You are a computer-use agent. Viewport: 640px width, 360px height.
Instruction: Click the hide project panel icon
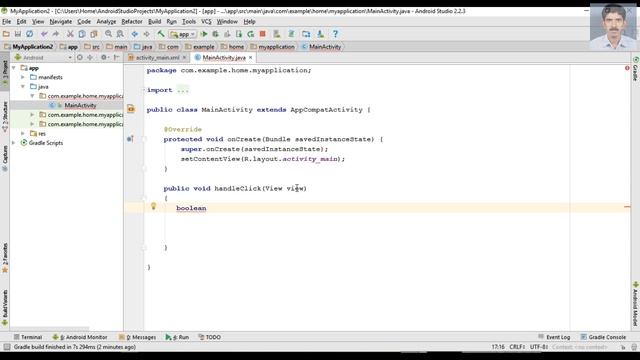116,58
